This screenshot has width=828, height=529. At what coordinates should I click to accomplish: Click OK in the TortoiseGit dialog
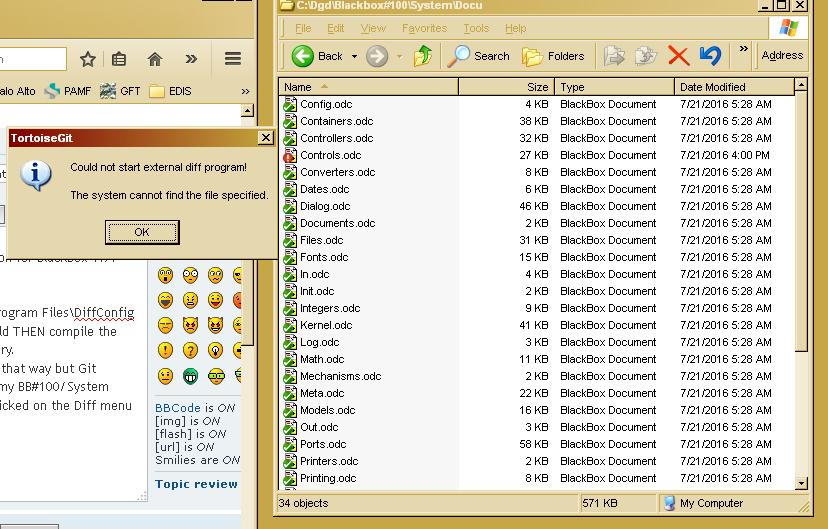click(141, 232)
